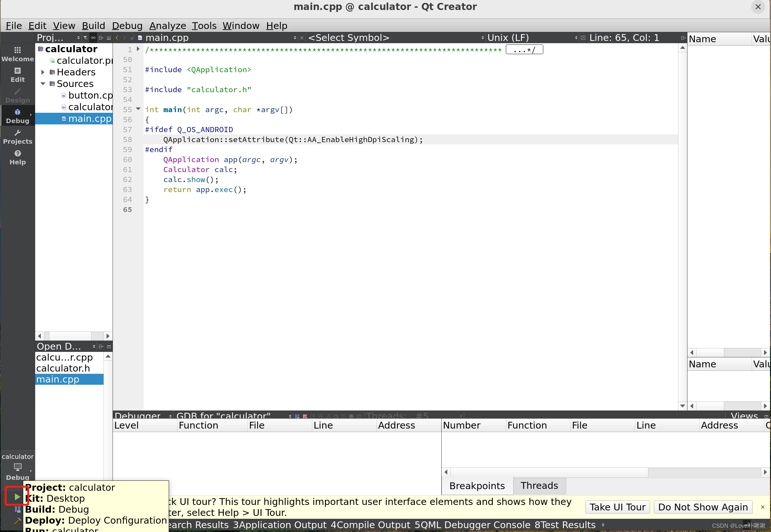
Task: Click the green Run button
Action: pos(17,497)
